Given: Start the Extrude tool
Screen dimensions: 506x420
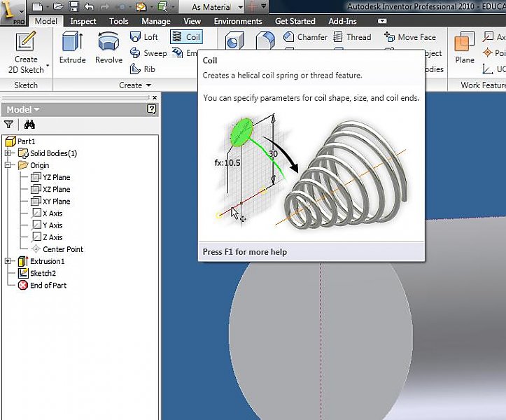Looking at the screenshot, I should [x=72, y=48].
